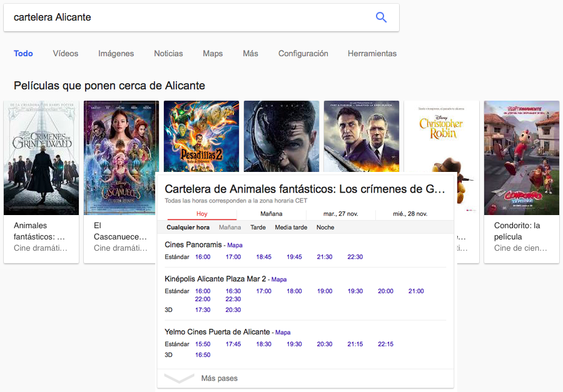Open Mapa link for Cines Panoramis

point(235,245)
